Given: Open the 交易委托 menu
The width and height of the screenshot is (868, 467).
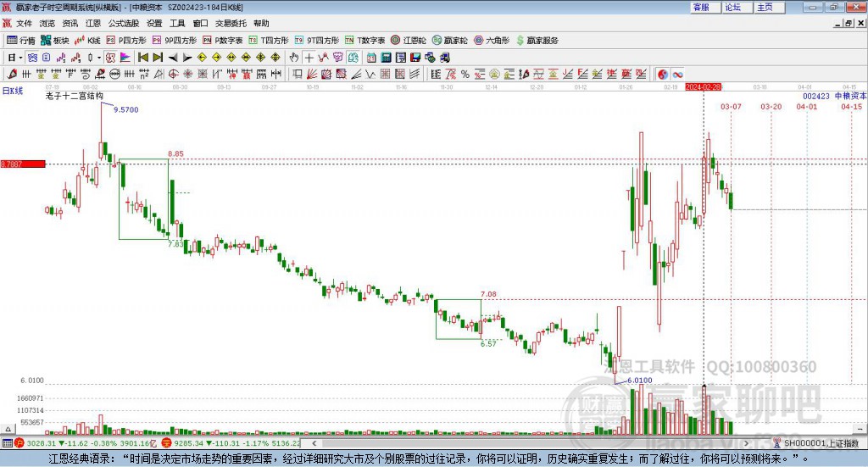Looking at the screenshot, I should (x=231, y=23).
